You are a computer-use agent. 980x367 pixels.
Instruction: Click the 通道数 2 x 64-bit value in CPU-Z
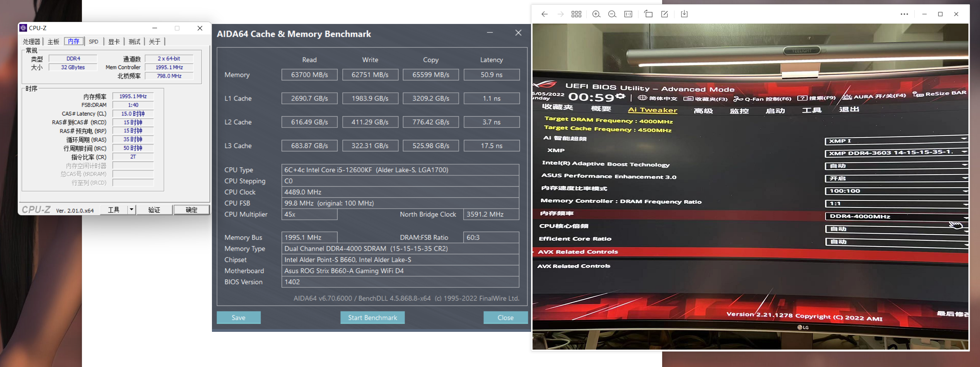coord(169,59)
